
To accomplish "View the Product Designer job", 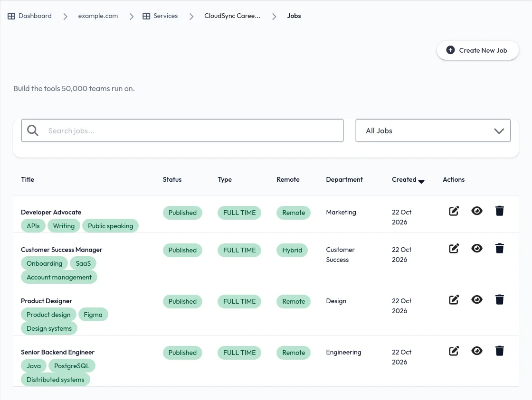I will pyautogui.click(x=477, y=300).
